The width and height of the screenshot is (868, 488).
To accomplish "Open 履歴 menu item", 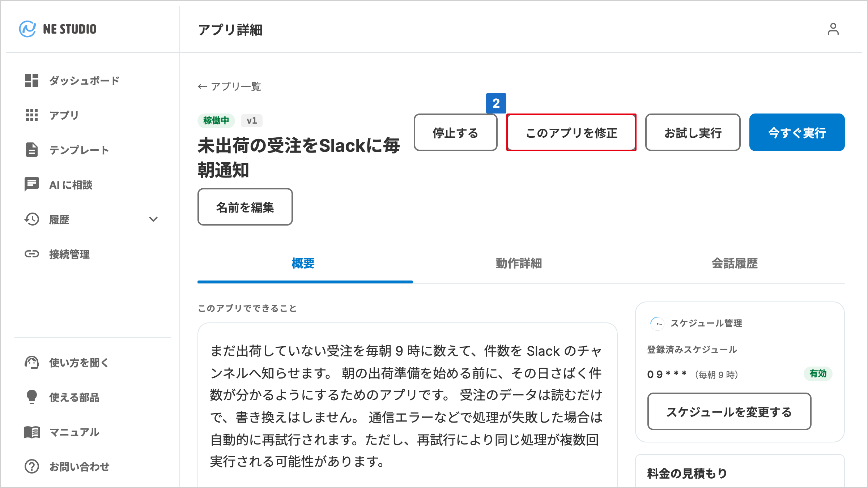I will click(59, 219).
